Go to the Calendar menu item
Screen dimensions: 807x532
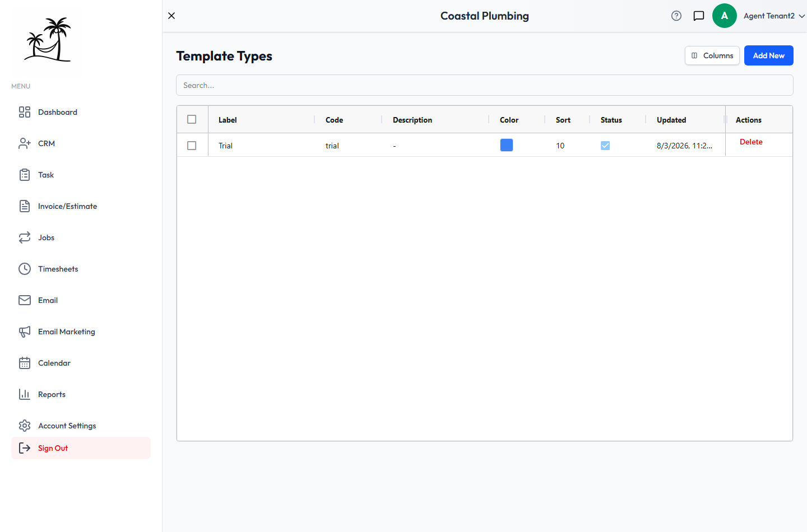(x=81, y=363)
